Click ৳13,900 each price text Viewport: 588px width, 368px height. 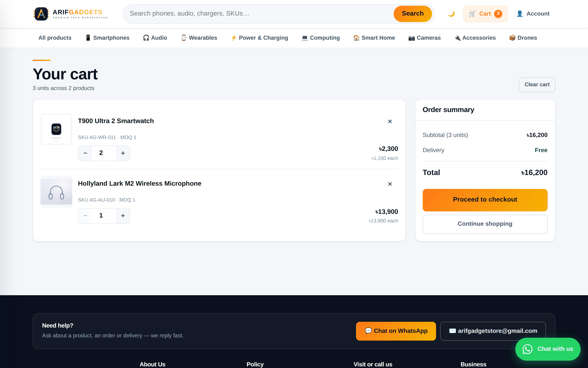click(383, 221)
